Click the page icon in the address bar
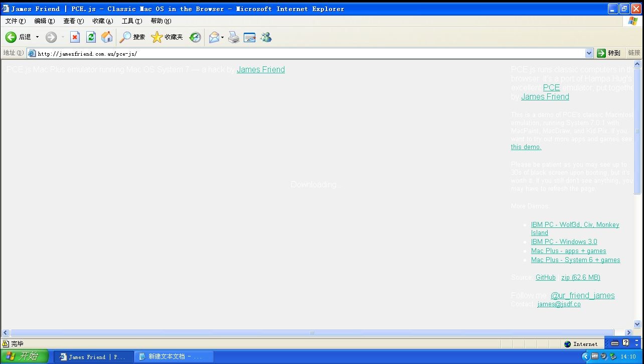This screenshot has width=644, height=364. pyautogui.click(x=32, y=53)
